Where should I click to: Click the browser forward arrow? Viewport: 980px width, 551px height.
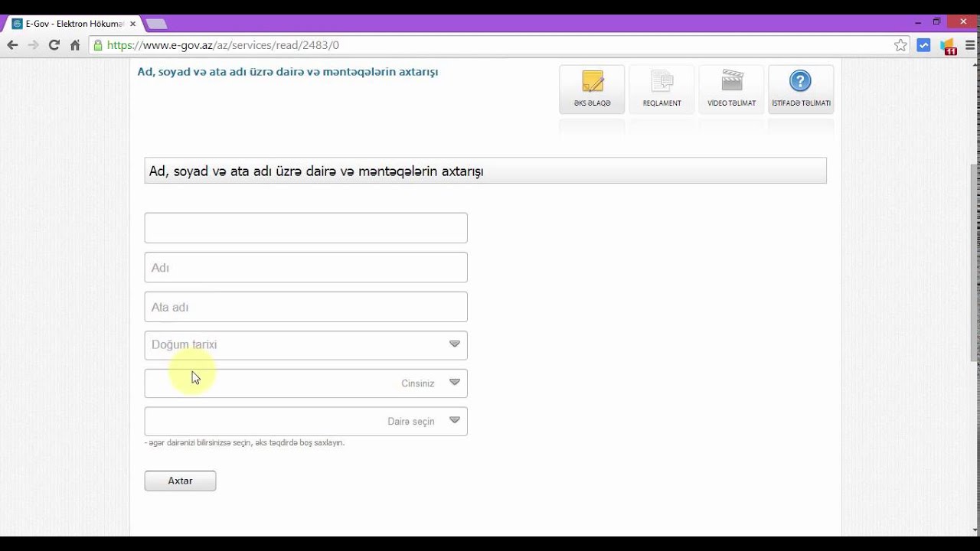[x=33, y=45]
